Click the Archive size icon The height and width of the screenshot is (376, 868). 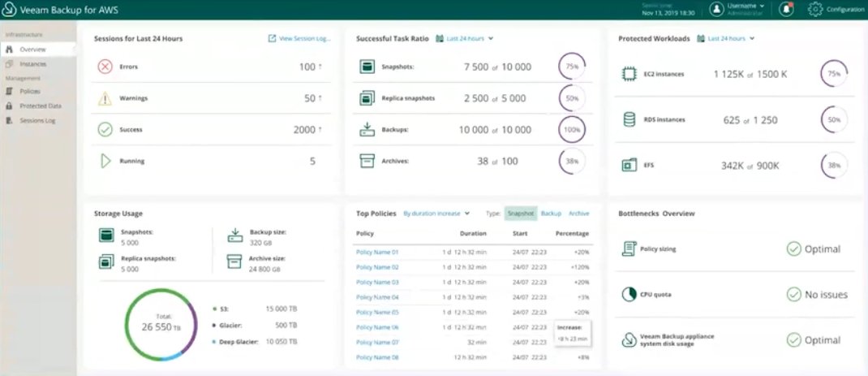point(234,261)
